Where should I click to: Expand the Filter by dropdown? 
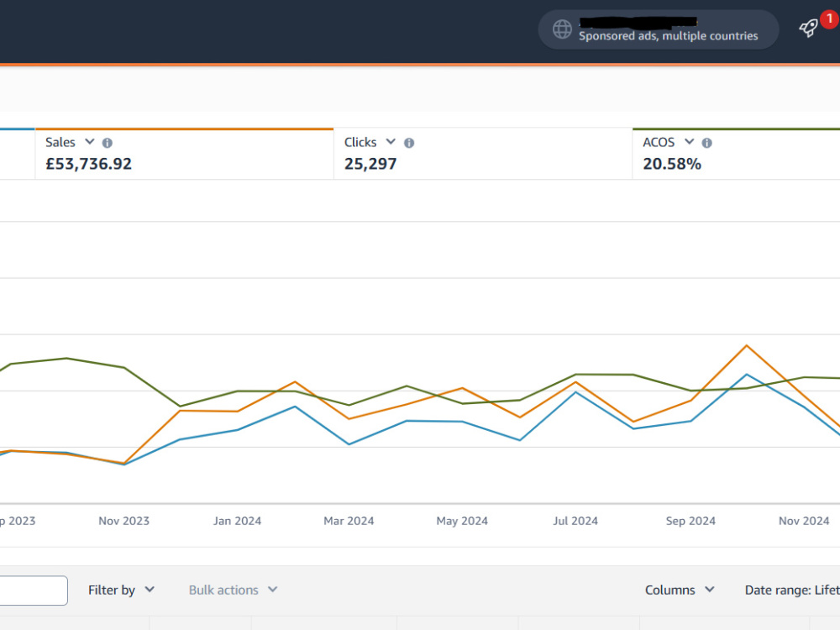click(121, 590)
